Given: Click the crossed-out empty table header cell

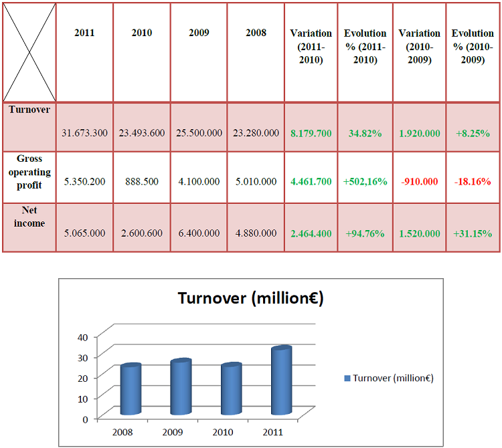Looking at the screenshot, I should (x=29, y=52).
